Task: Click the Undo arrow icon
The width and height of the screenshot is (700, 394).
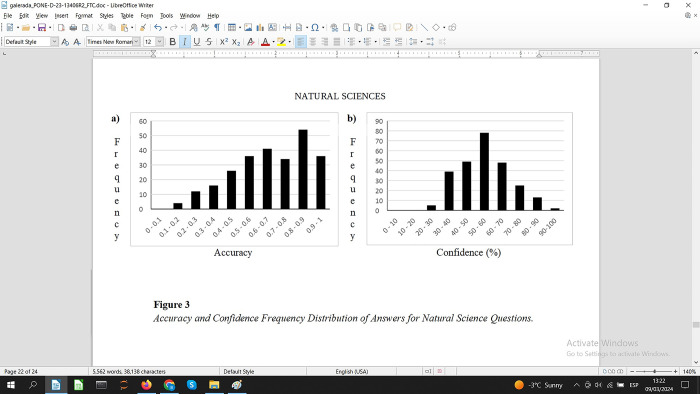Action: click(x=158, y=28)
